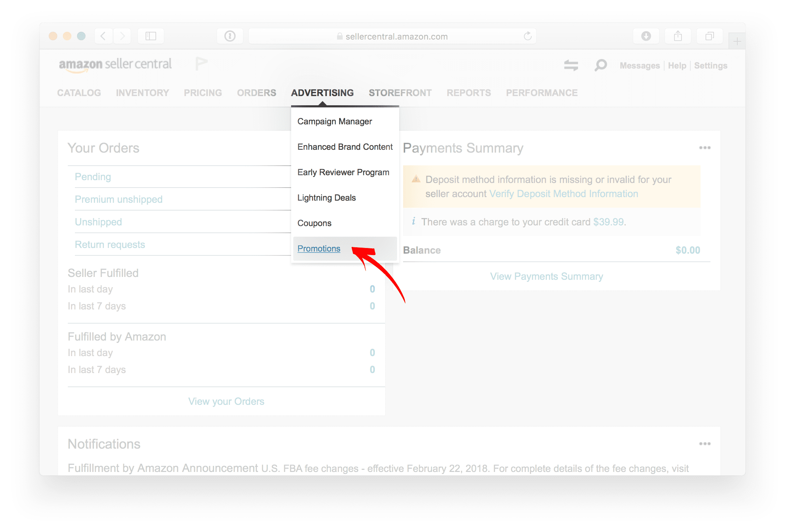Click Fulfilled by Amazon last 7 days count
This screenshot has width=785, height=532.
[x=372, y=370]
